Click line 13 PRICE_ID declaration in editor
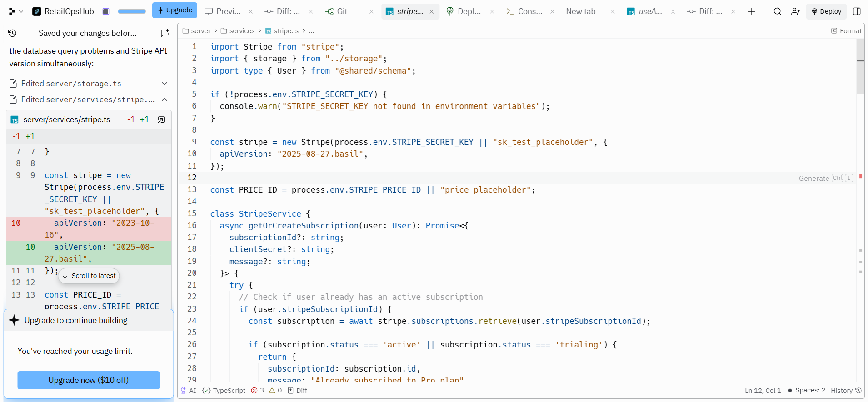This screenshot has width=868, height=402. (373, 190)
